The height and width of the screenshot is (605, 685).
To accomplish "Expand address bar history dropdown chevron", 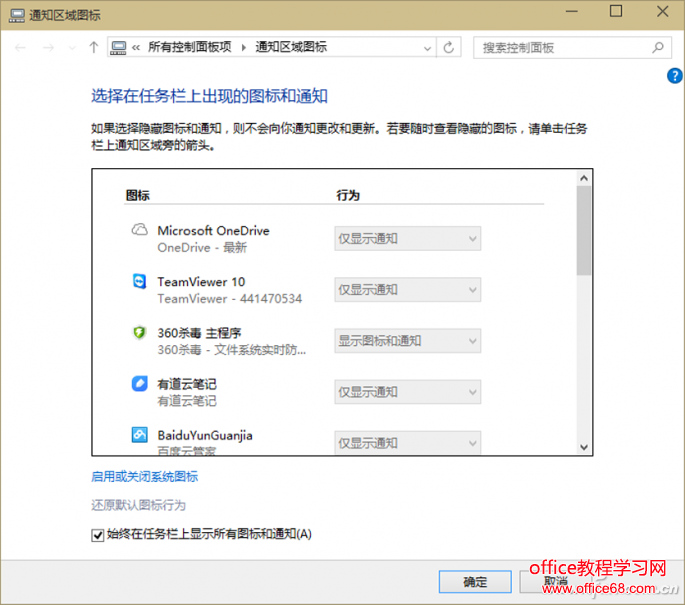I will (427, 48).
